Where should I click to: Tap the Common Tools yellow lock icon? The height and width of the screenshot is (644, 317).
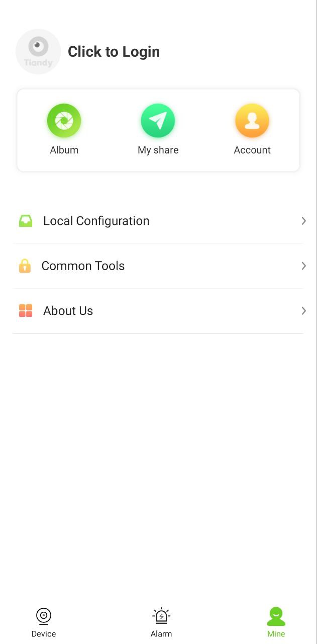[x=25, y=266]
